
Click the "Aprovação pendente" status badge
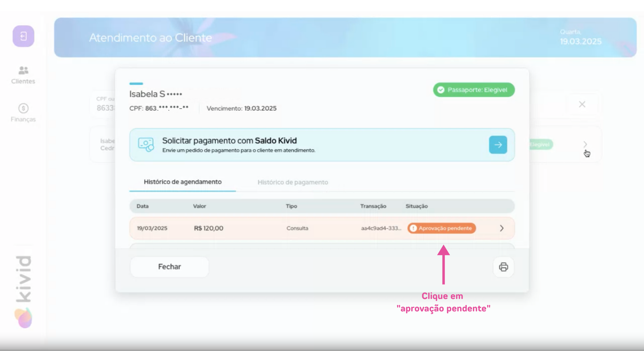click(x=441, y=228)
